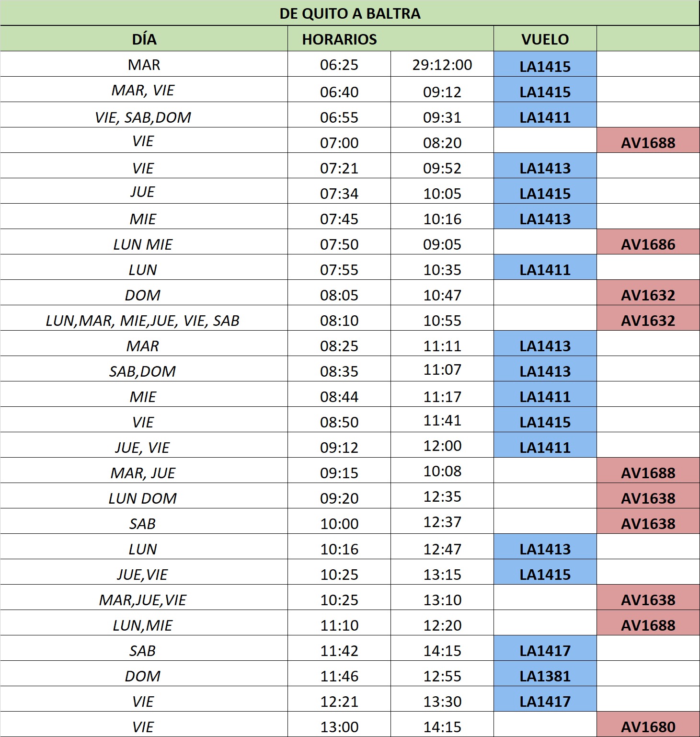700x737 pixels.
Task: Click the AV1680 flight cell
Action: click(648, 727)
